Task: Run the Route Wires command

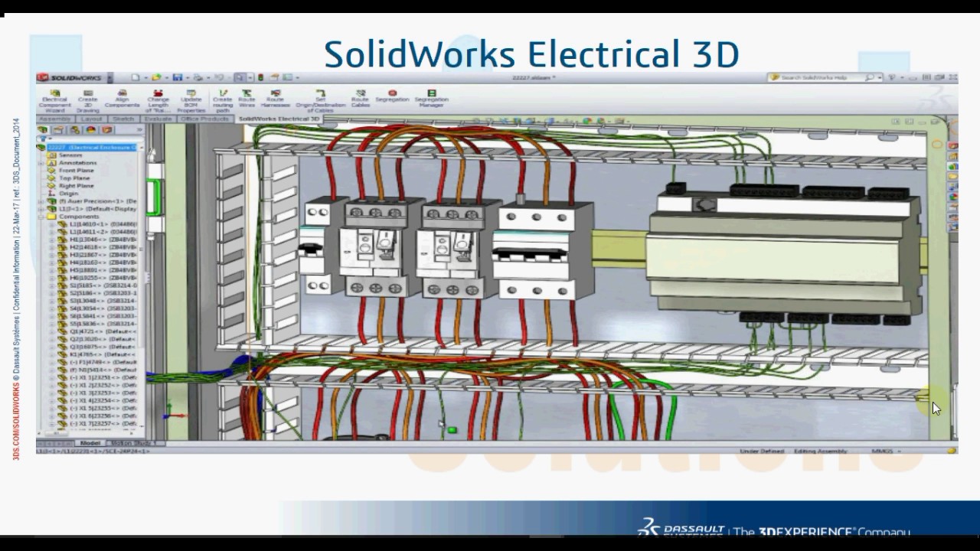Action: point(247,99)
